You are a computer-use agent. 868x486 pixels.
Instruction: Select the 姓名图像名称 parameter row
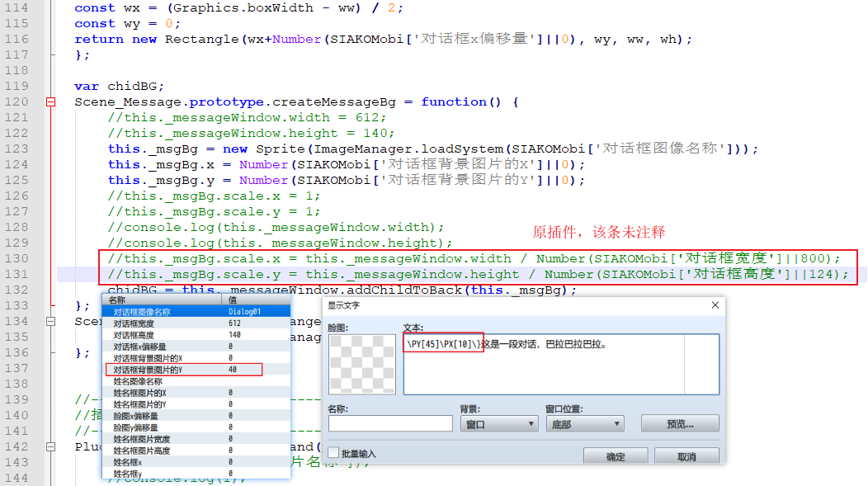196,381
